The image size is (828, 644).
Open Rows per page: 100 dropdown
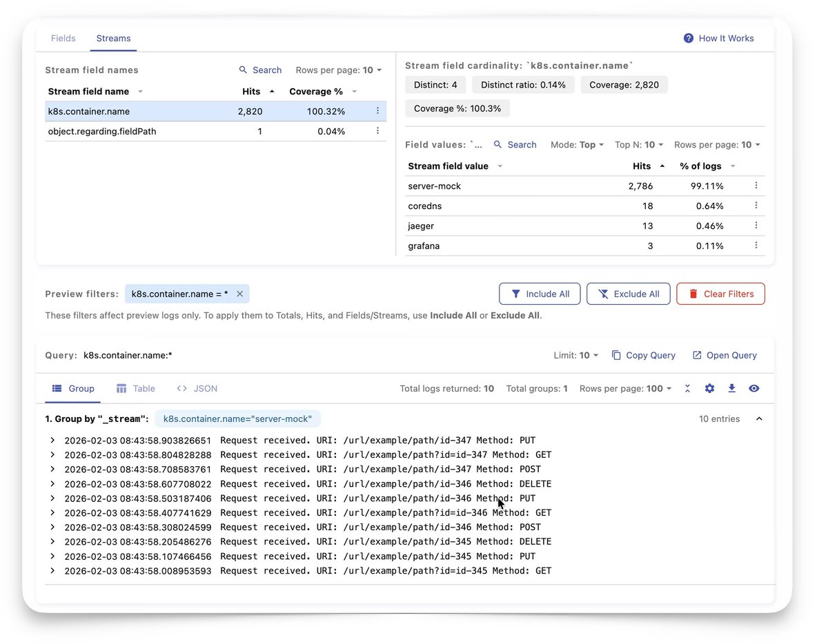626,388
